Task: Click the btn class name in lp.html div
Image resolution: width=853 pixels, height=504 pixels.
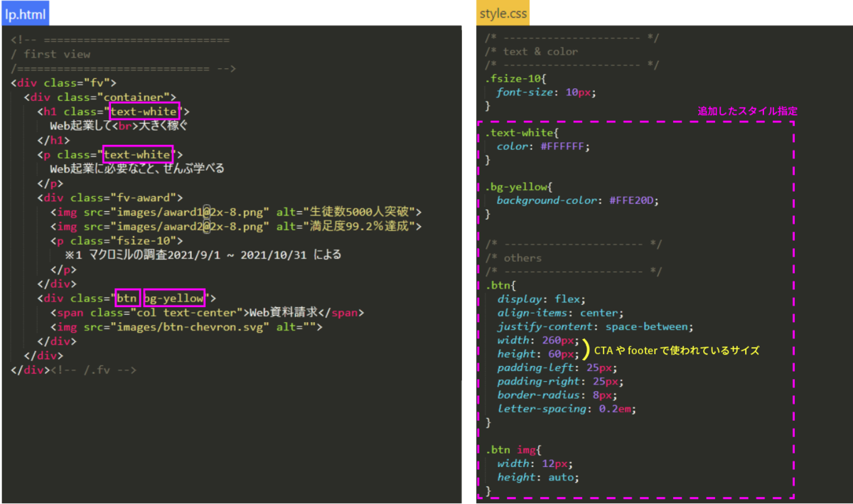Action: pyautogui.click(x=127, y=298)
